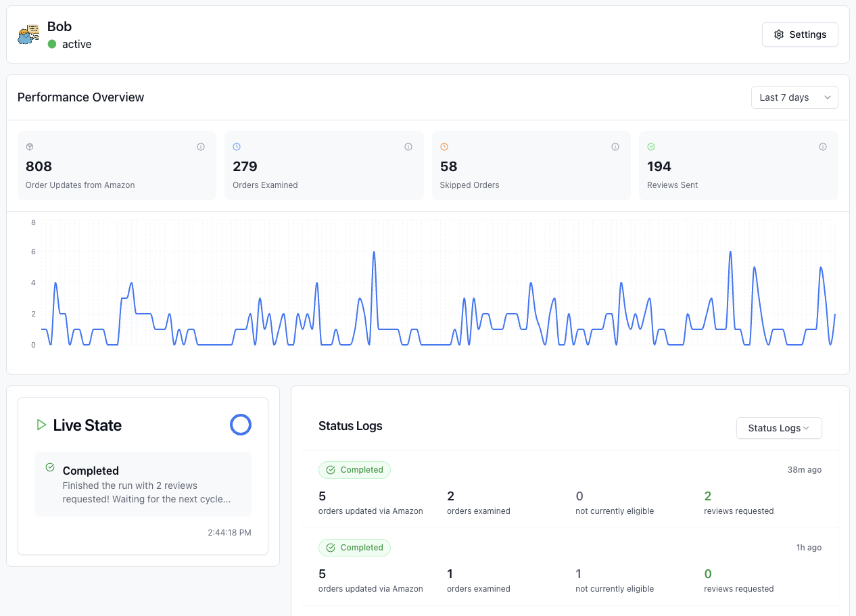Click the blue circular status indicator
Screen dimensions: 856x616
[x=241, y=425]
